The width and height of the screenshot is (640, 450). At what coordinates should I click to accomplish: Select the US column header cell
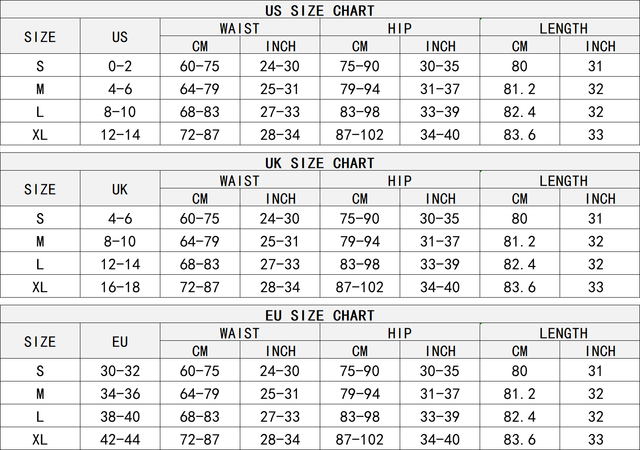pos(120,37)
